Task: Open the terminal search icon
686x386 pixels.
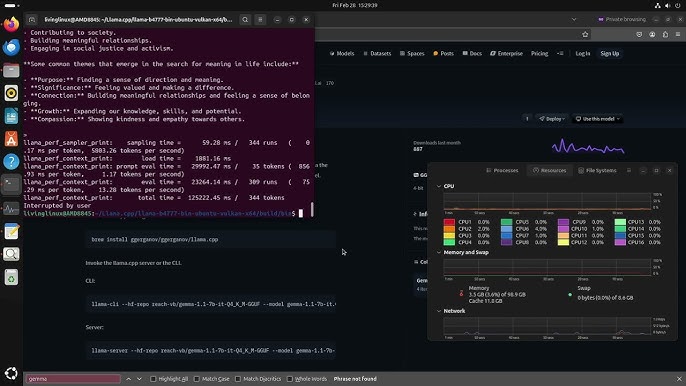Action: 245,20
